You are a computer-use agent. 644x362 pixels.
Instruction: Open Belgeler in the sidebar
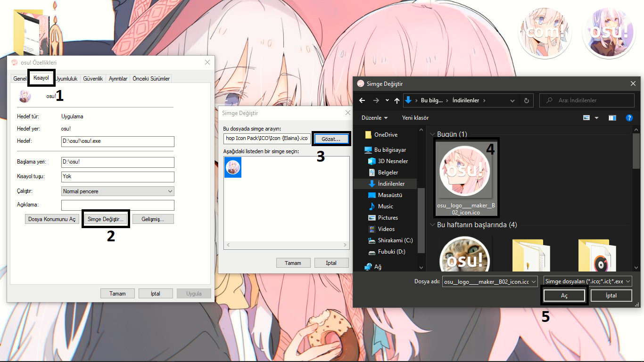pos(383,173)
